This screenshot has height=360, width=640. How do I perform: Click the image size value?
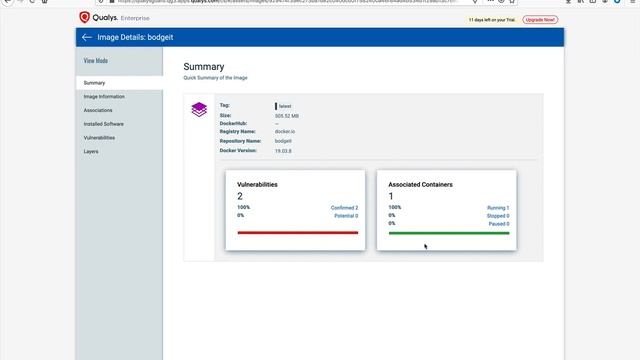point(287,116)
